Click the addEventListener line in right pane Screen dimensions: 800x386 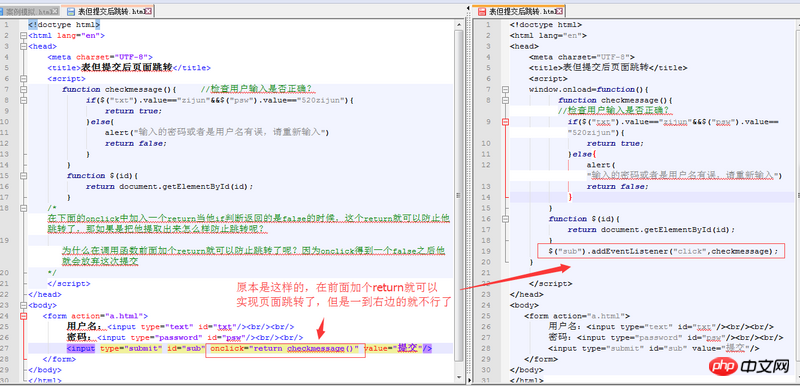coord(663,251)
